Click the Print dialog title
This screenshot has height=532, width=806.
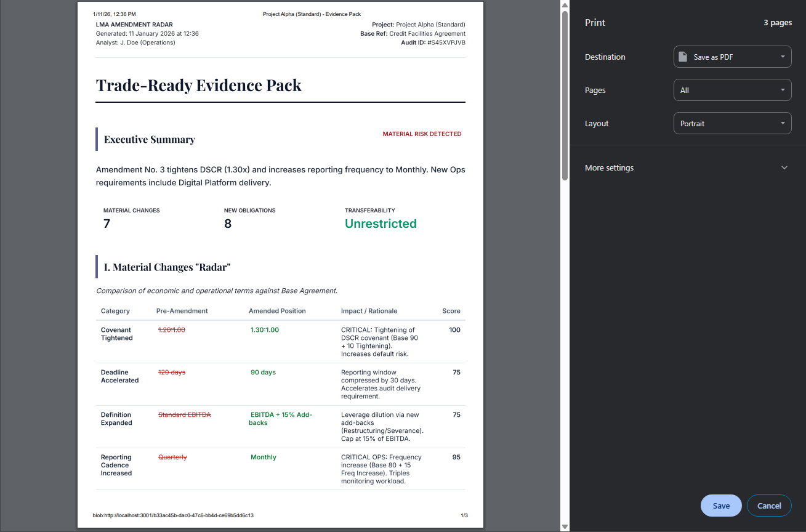click(x=595, y=22)
